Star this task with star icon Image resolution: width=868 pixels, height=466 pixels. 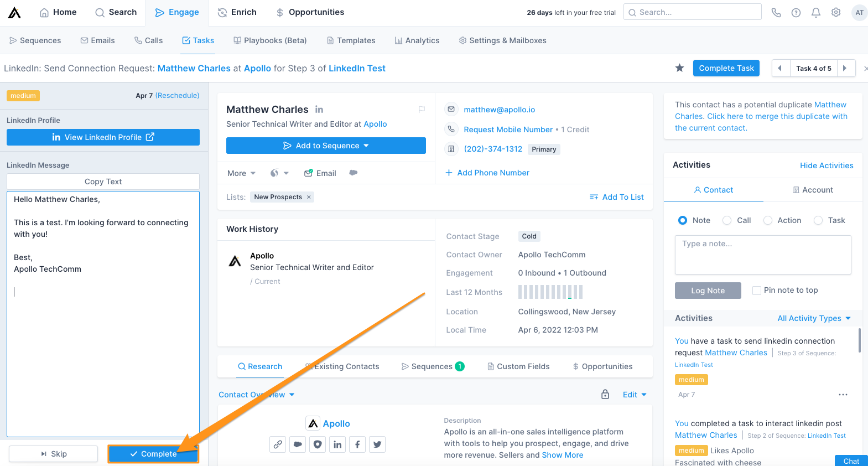click(679, 68)
